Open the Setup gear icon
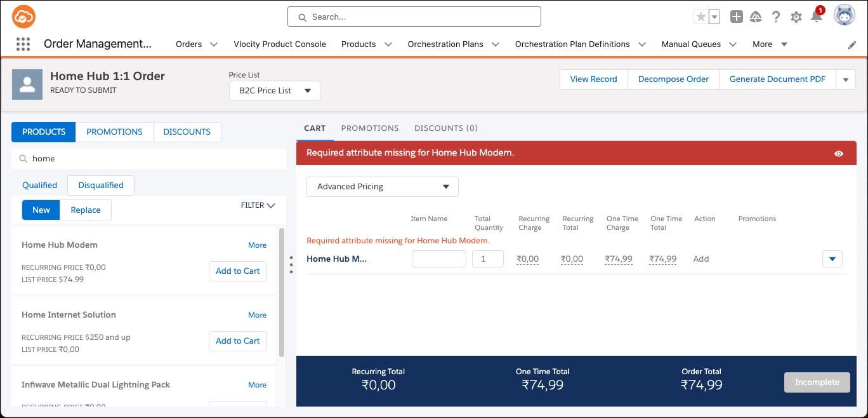Viewport: 868px width, 418px height. pyautogui.click(x=796, y=17)
